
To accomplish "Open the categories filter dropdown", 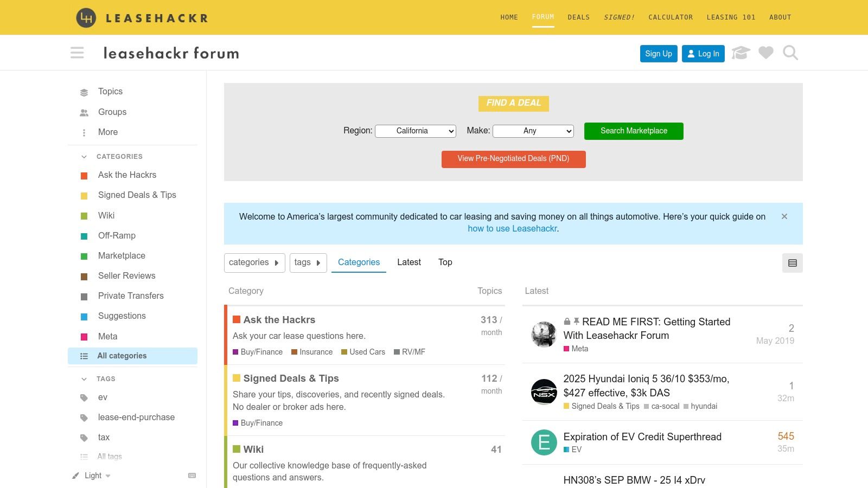I will click(254, 262).
